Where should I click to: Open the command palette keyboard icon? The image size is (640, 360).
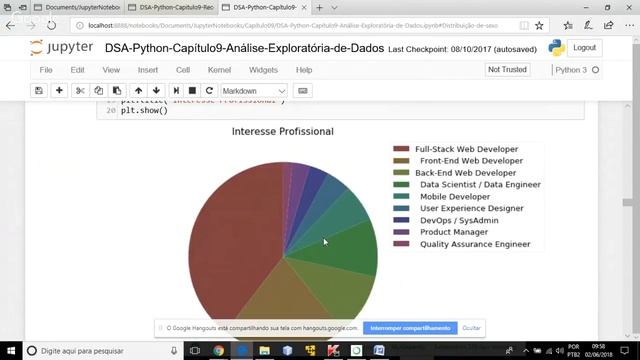point(302,91)
